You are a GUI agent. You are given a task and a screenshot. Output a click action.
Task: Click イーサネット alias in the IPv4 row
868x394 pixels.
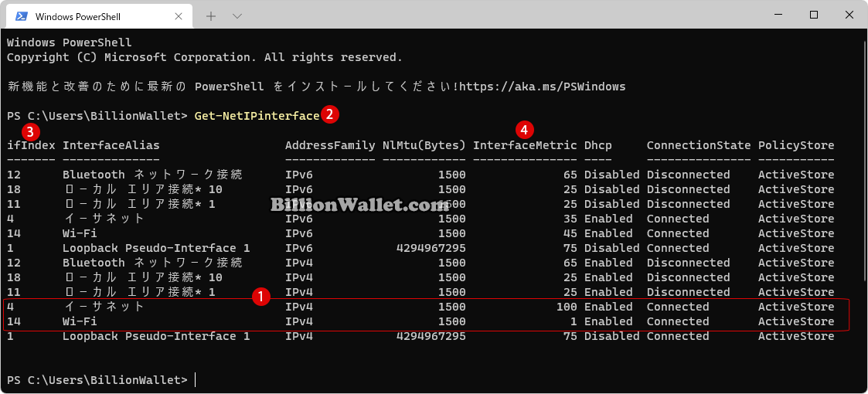(104, 307)
